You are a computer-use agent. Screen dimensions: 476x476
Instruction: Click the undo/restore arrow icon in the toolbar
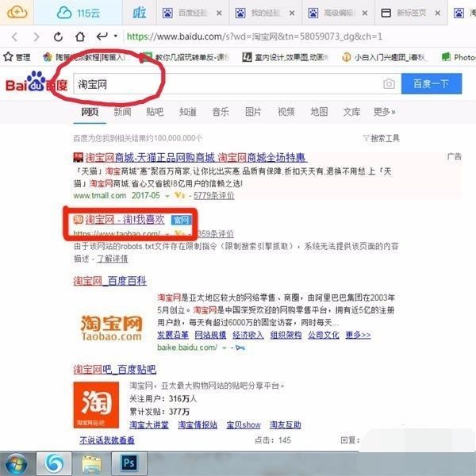coord(102,36)
